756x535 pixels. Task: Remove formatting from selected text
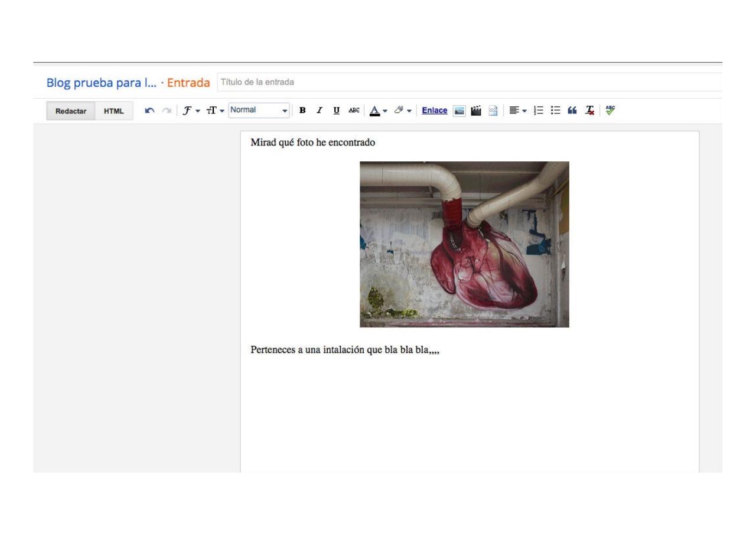(589, 111)
